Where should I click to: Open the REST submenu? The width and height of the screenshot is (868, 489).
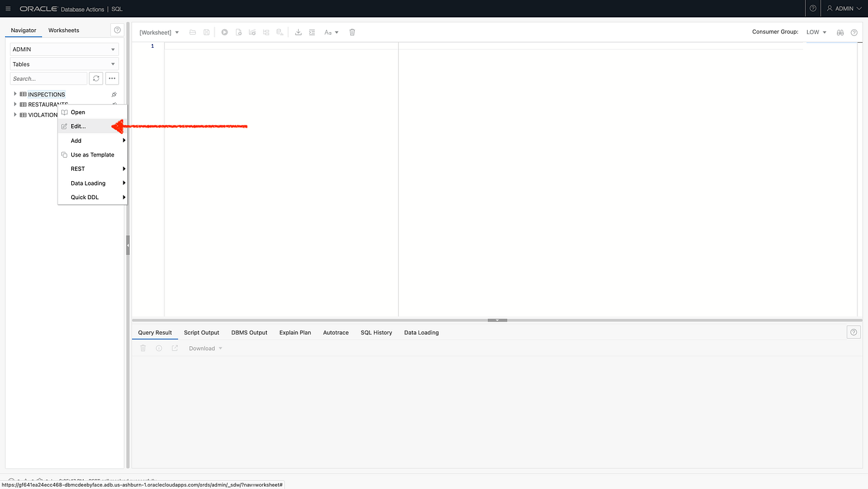tap(92, 169)
